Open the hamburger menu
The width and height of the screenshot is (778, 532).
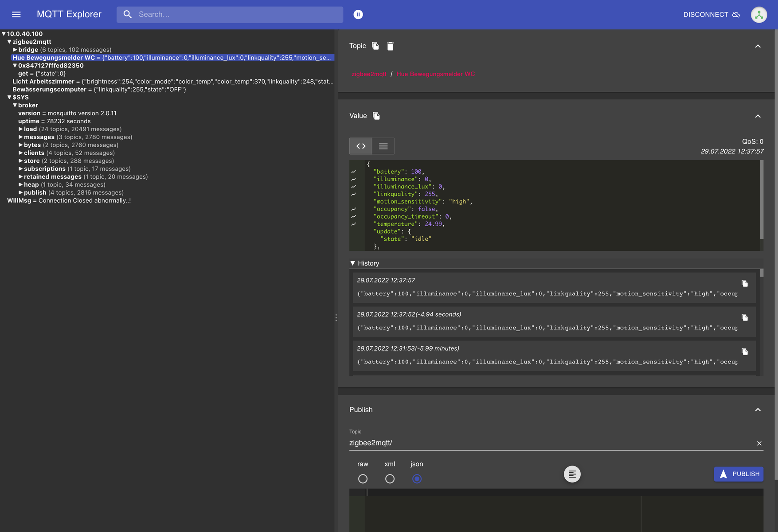pyautogui.click(x=16, y=15)
